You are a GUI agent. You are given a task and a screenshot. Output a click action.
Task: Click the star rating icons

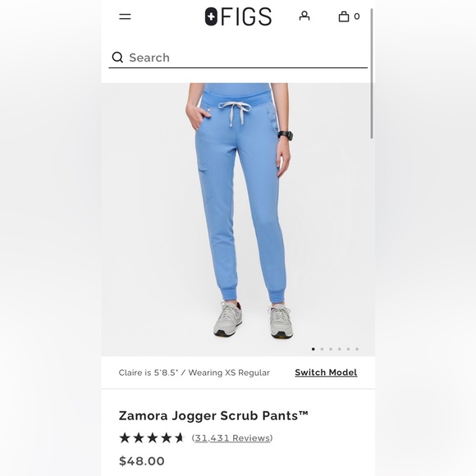point(152,437)
